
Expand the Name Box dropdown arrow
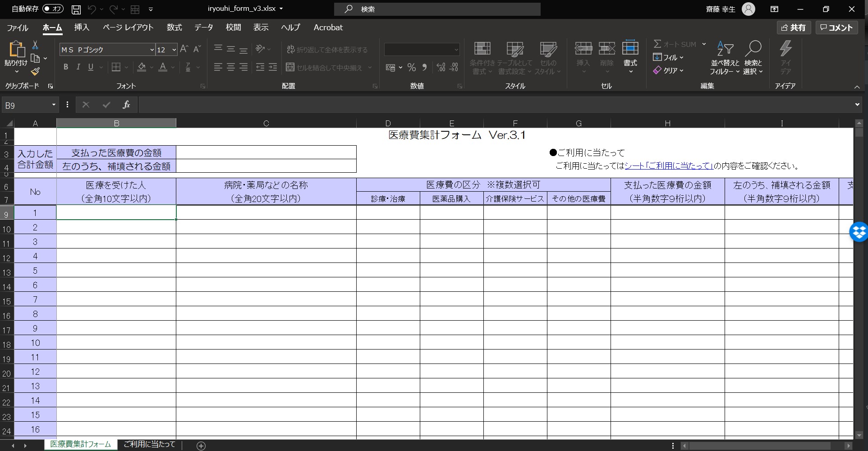point(54,105)
